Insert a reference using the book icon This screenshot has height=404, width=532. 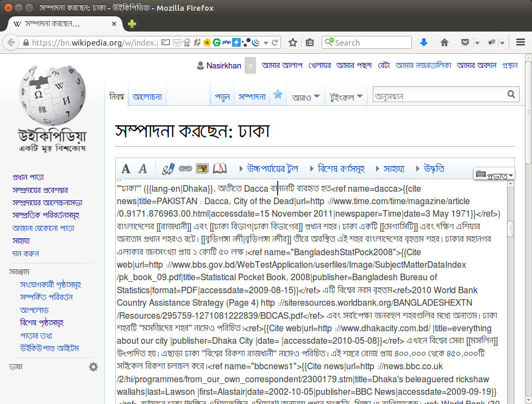point(219,169)
